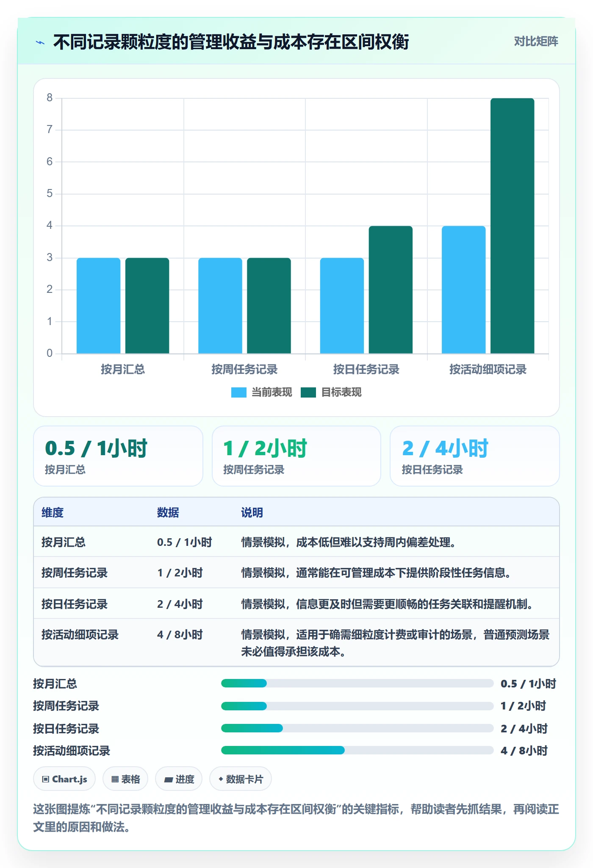The width and height of the screenshot is (593, 868).
Task: Select the 按日任务记录 table row cell
Action: point(75,604)
